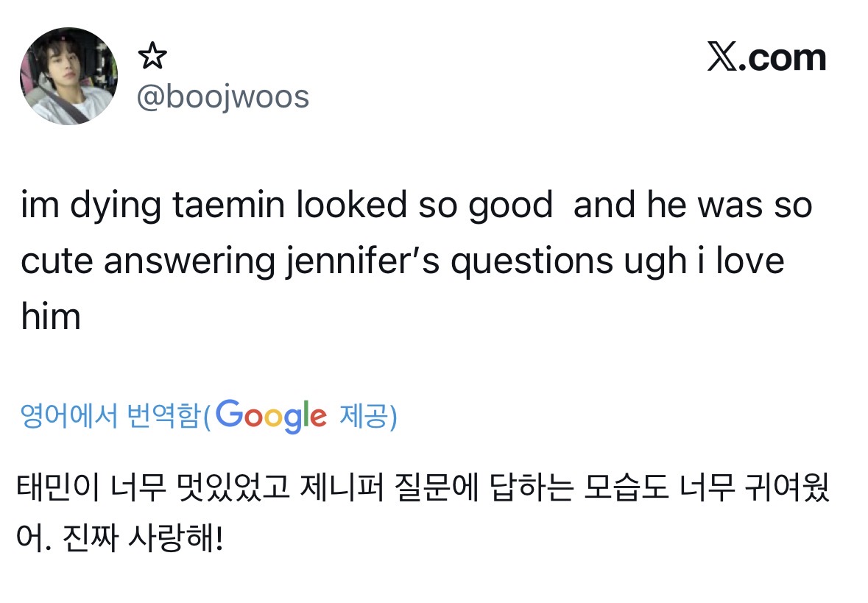Click the "영어에서 번역함" translation link

(x=110, y=417)
